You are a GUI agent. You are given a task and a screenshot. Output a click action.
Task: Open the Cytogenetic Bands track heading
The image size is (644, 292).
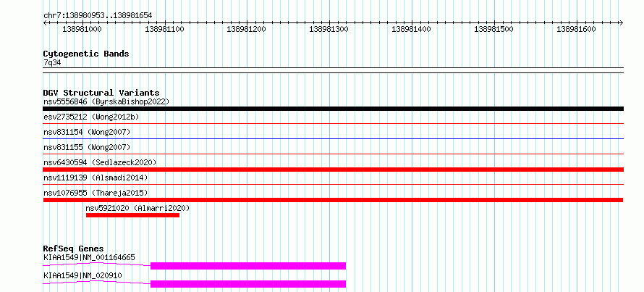click(86, 54)
